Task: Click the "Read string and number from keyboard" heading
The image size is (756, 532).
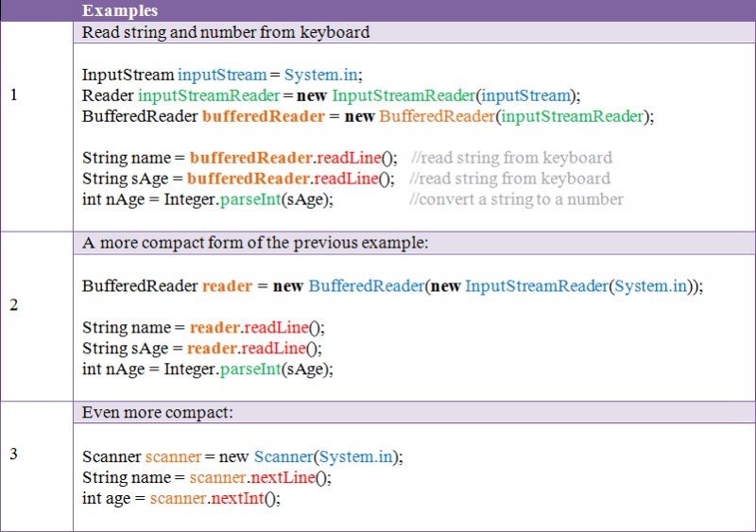Action: (x=226, y=32)
